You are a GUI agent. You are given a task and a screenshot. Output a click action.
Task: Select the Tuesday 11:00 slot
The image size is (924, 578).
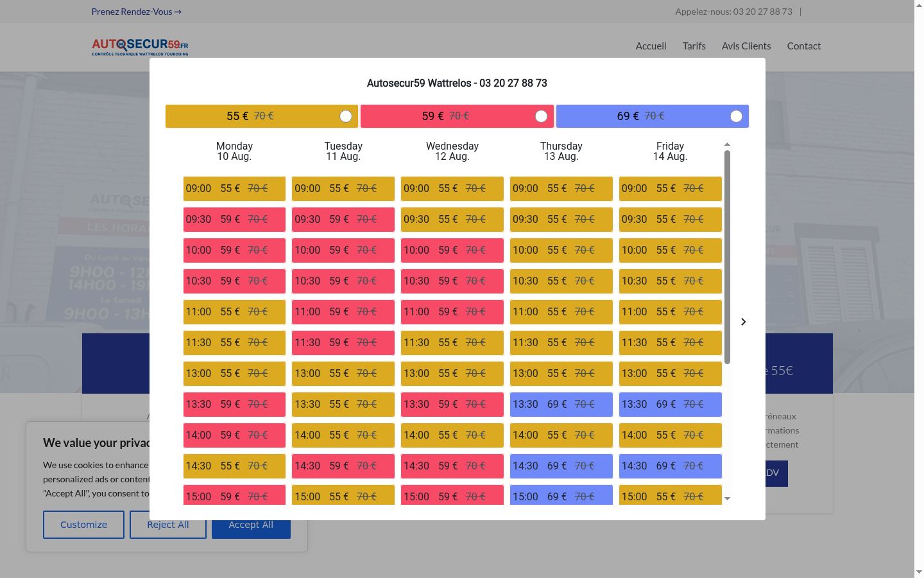click(343, 312)
